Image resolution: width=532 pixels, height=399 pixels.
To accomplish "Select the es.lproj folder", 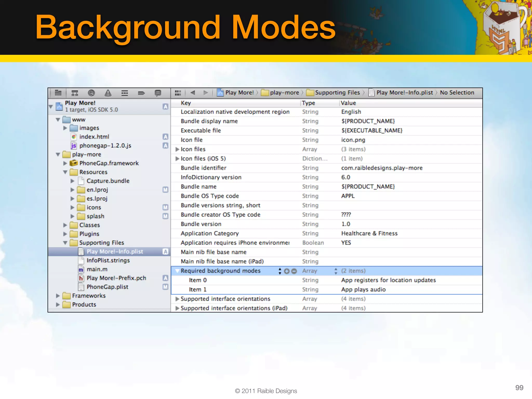I will click(97, 199).
